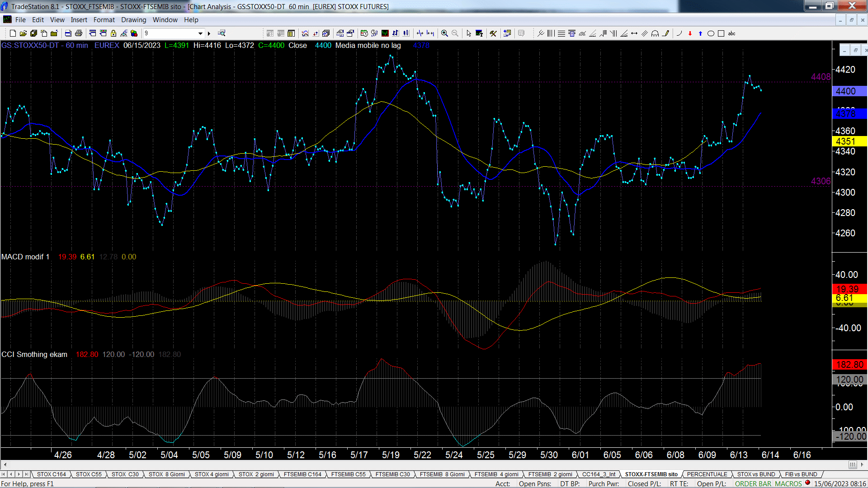
Task: Click the MACD modif 1 indicator label
Action: point(25,257)
